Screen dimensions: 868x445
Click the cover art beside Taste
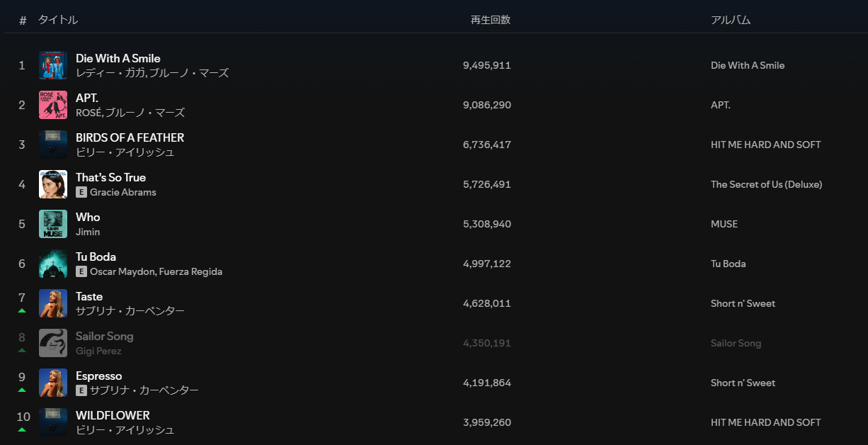pos(53,303)
